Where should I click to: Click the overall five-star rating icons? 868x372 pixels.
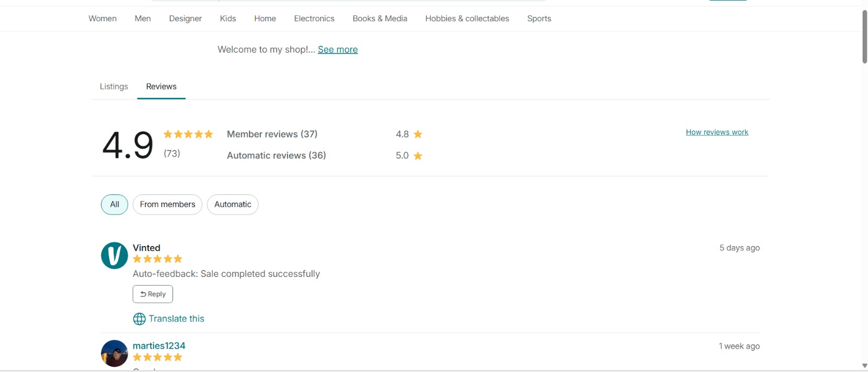point(188,134)
